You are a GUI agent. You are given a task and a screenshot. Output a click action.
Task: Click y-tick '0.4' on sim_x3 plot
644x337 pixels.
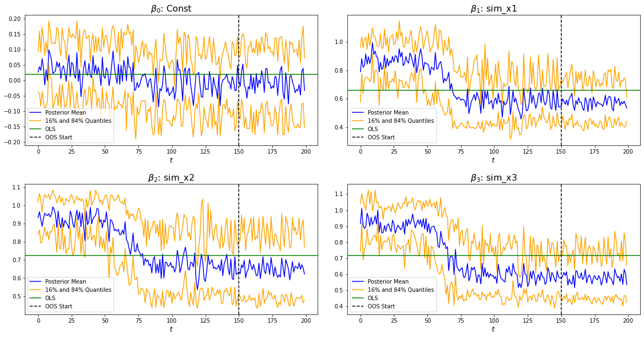[x=339, y=306]
